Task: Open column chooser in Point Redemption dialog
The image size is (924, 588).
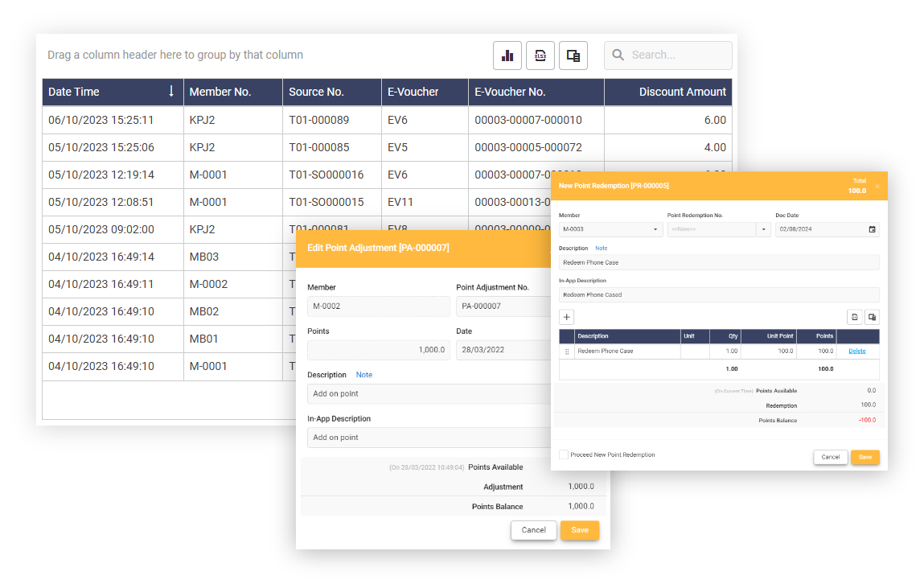Action: [872, 317]
